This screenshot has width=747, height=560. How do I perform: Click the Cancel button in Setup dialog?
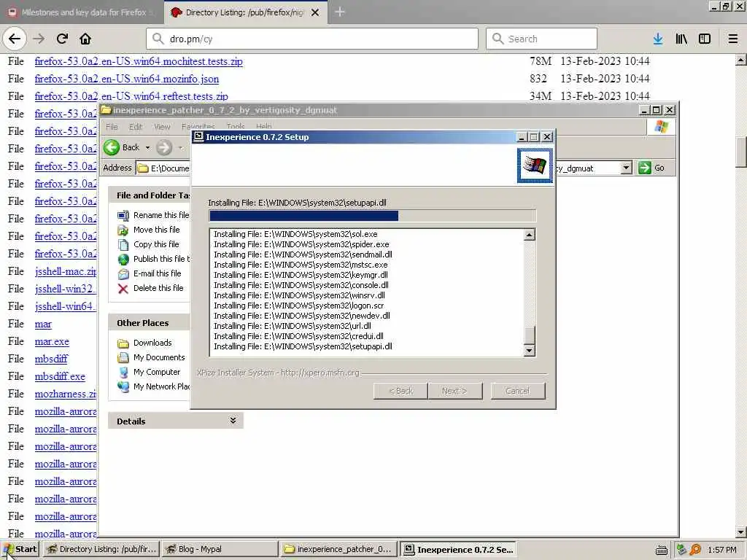click(x=518, y=391)
